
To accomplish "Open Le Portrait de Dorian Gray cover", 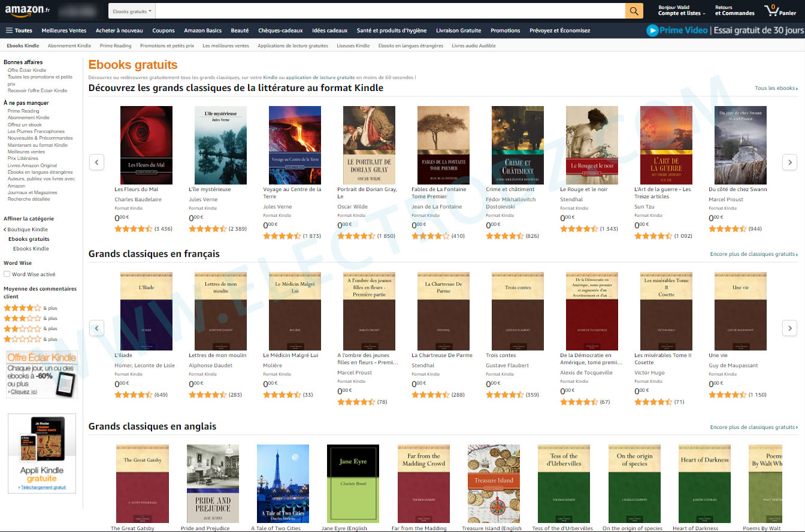I will coord(369,145).
